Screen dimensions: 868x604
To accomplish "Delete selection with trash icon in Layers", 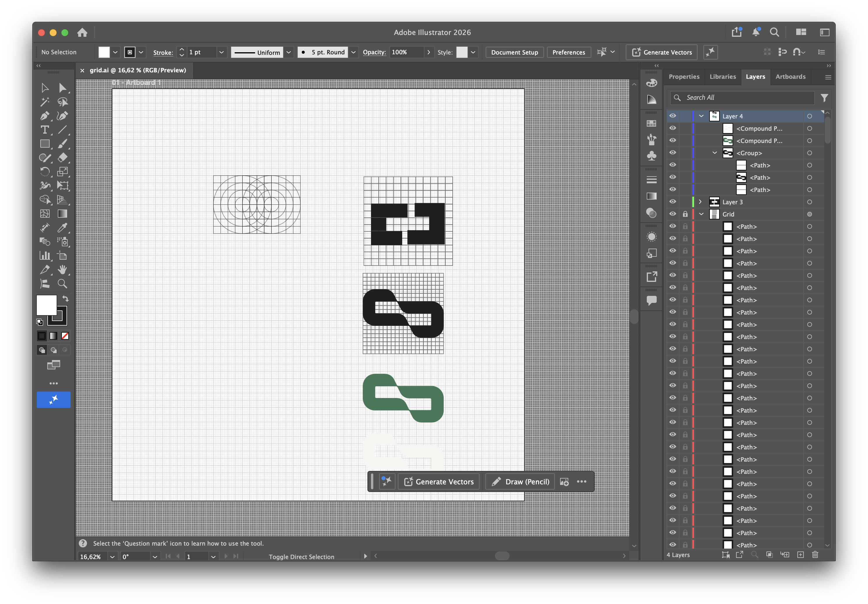I will pyautogui.click(x=815, y=554).
